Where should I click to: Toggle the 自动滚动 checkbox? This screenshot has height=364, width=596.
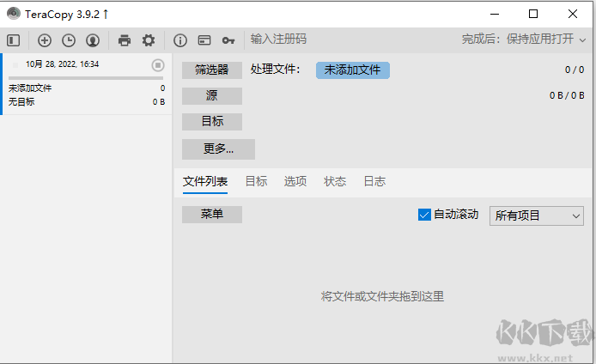tap(424, 215)
